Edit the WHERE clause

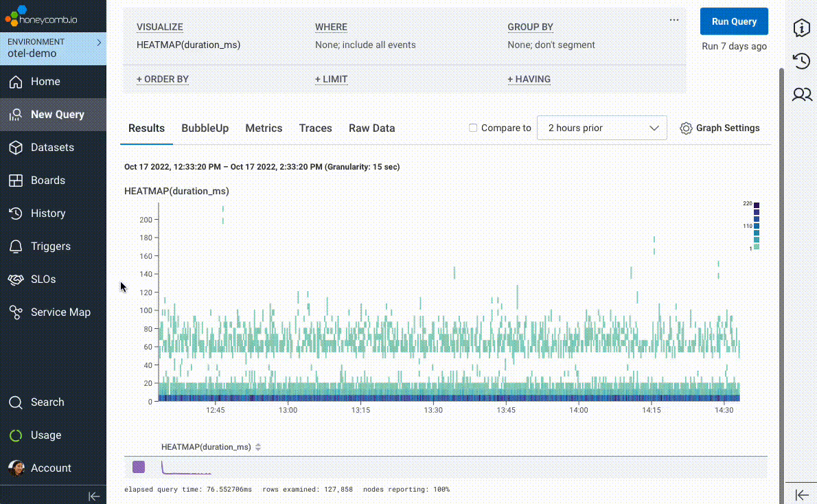coord(331,27)
